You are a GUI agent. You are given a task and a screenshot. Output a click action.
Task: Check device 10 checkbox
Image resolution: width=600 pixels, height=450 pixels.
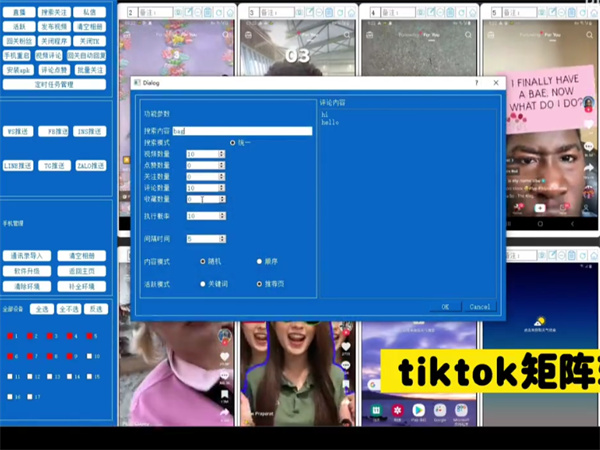click(x=89, y=356)
